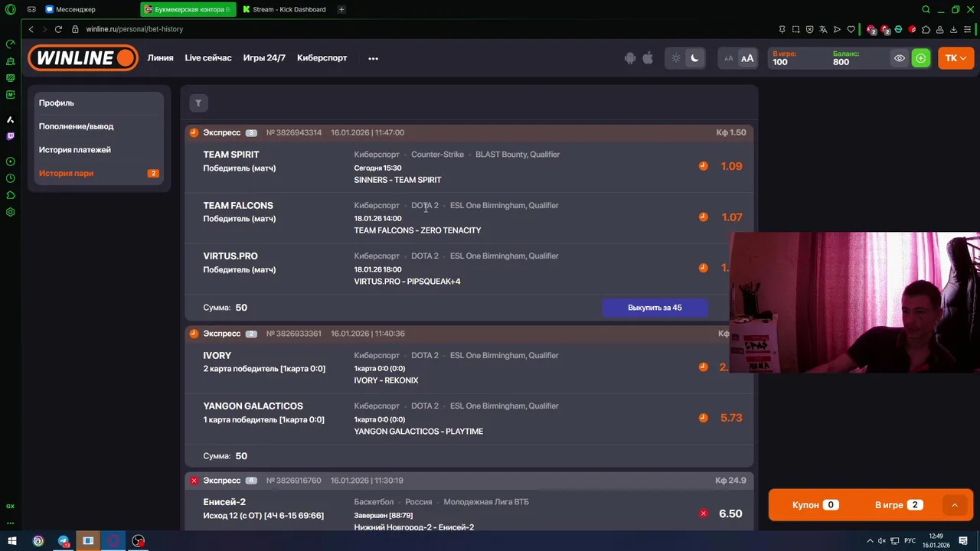980x551 pixels.
Task: Click VIRTUS.PRO - PIPSQUEAK+4 match
Action: 407,282
